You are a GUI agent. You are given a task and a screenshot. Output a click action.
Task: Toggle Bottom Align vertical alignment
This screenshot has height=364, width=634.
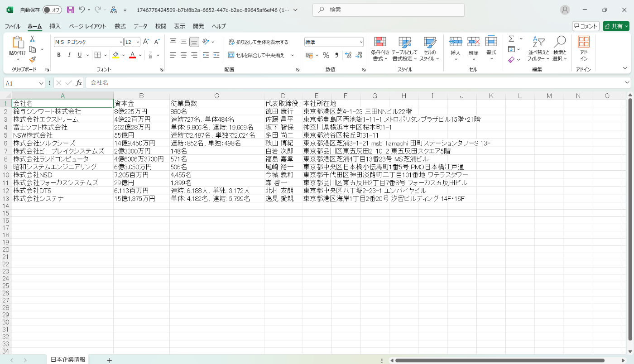(x=194, y=42)
